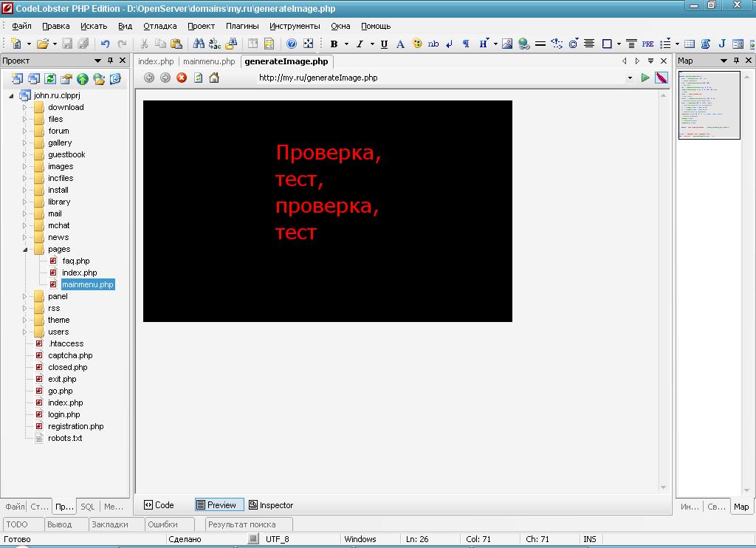Click the Find binoculars icon in toolbar

point(199,44)
